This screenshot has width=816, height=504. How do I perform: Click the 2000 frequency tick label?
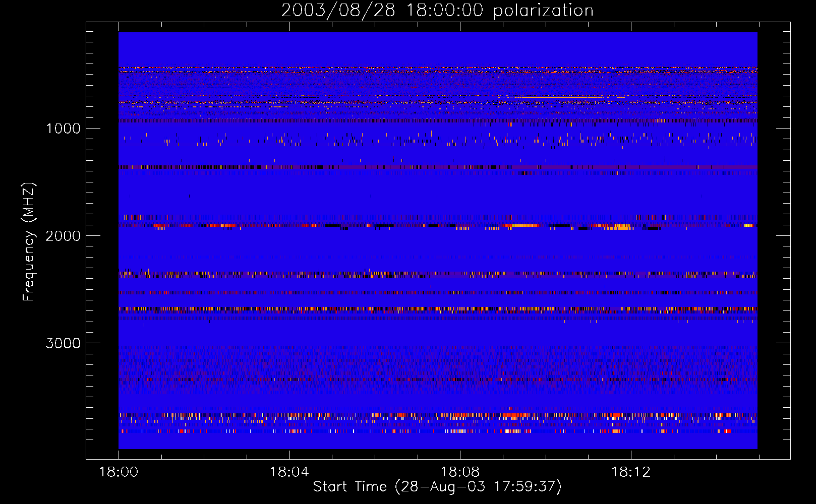tap(63, 236)
